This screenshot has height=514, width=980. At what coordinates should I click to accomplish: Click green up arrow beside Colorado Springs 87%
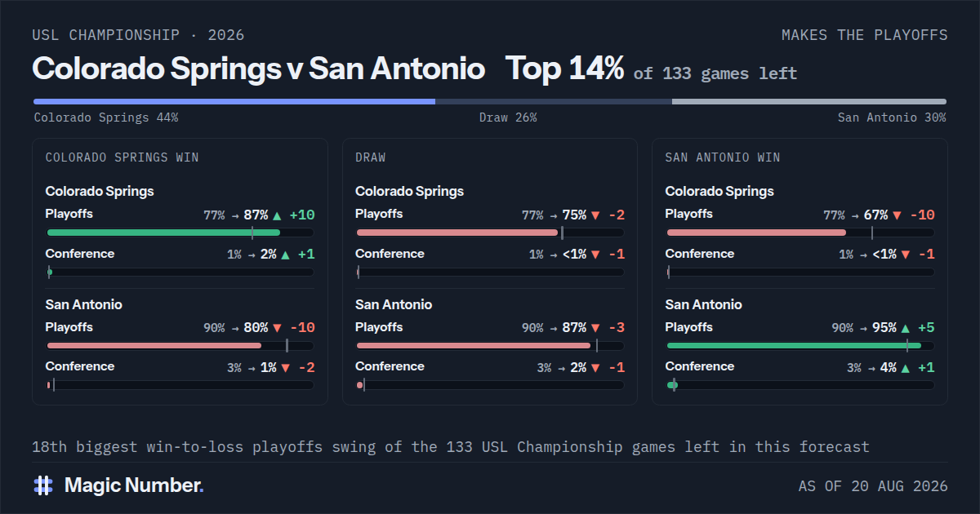click(277, 215)
